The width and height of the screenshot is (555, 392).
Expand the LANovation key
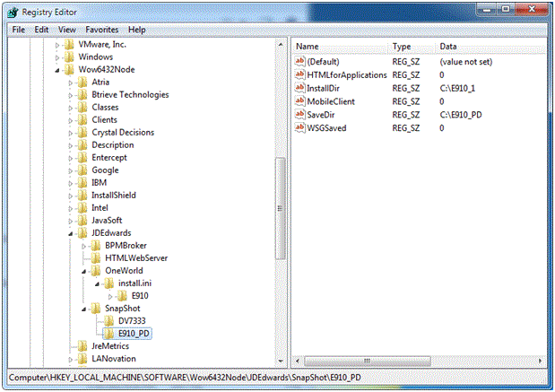71,360
